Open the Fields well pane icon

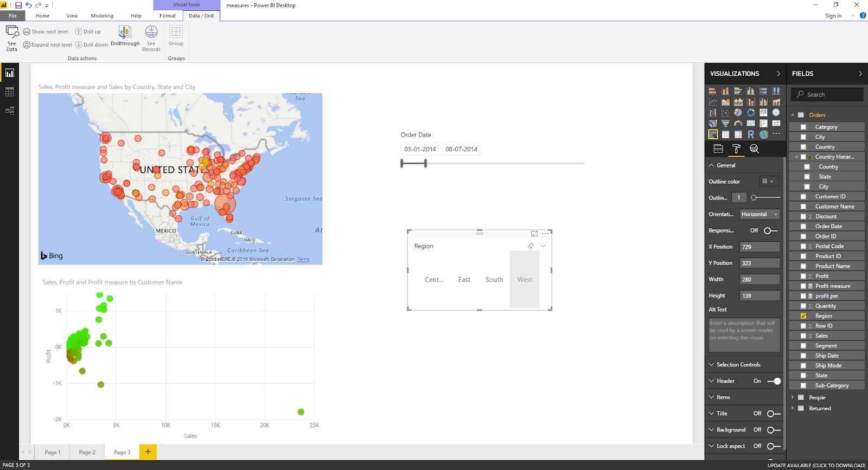pos(718,149)
